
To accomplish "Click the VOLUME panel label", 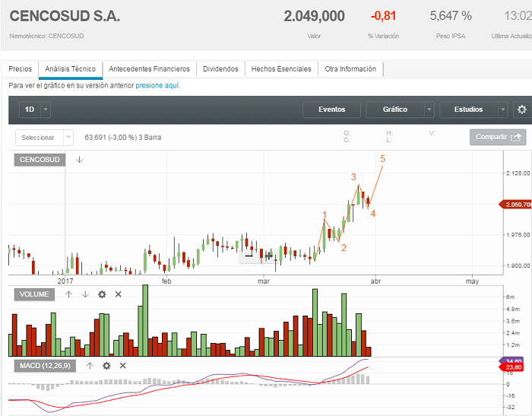I will [34, 294].
